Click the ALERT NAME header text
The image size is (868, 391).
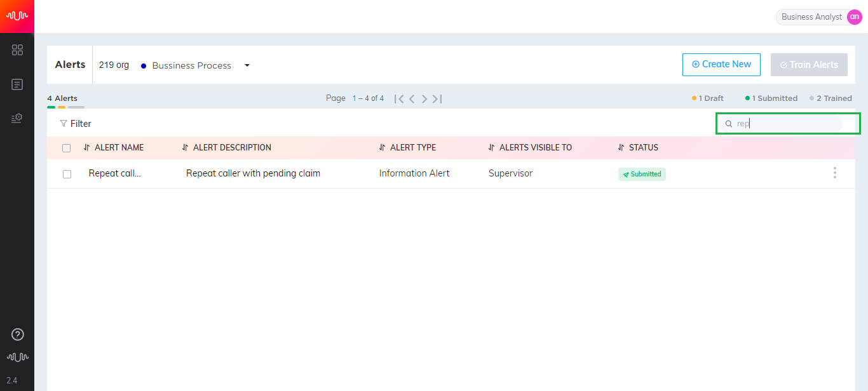point(119,147)
